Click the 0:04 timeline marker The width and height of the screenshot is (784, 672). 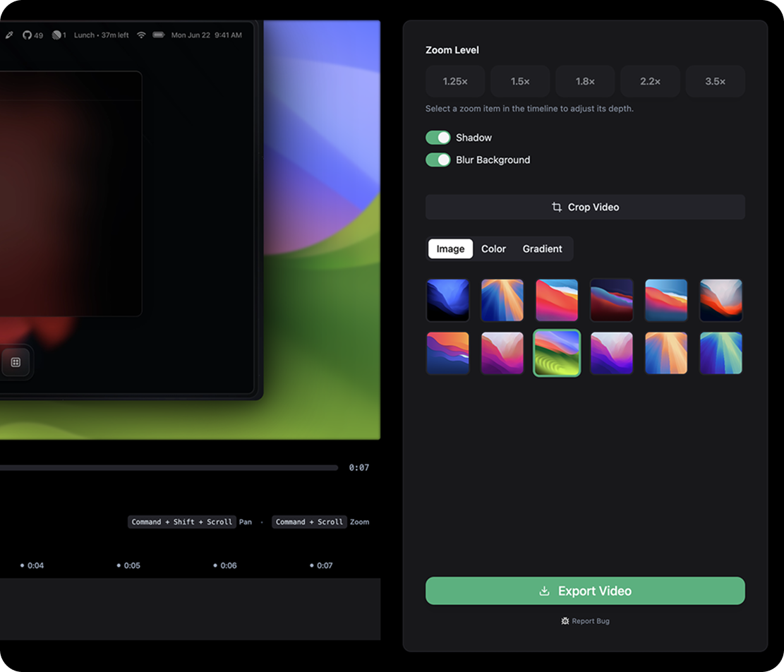tap(32, 565)
